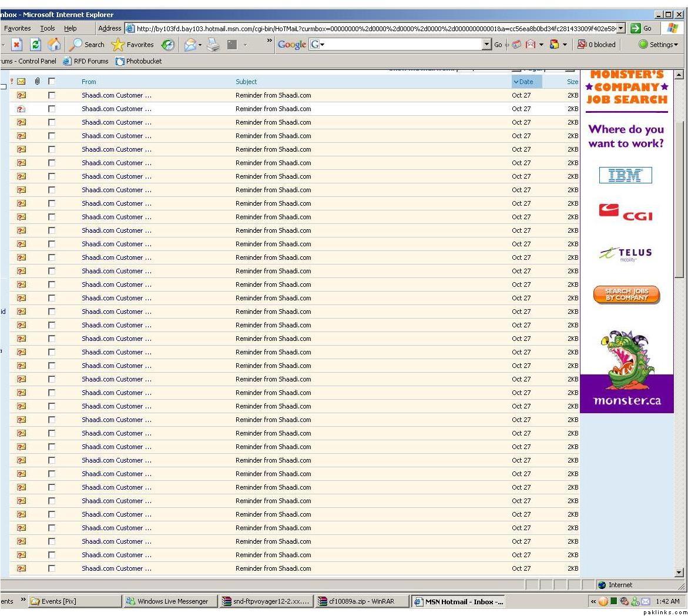This screenshot has width=688, height=616.
Task: Expand the address bar URL dropdown
Action: (621, 28)
